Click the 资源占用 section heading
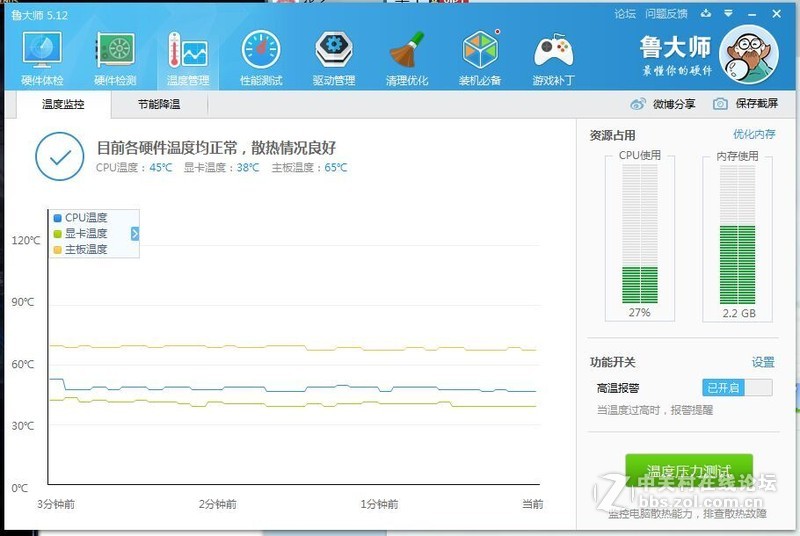Screen dimensions: 800x536 click(x=612, y=135)
